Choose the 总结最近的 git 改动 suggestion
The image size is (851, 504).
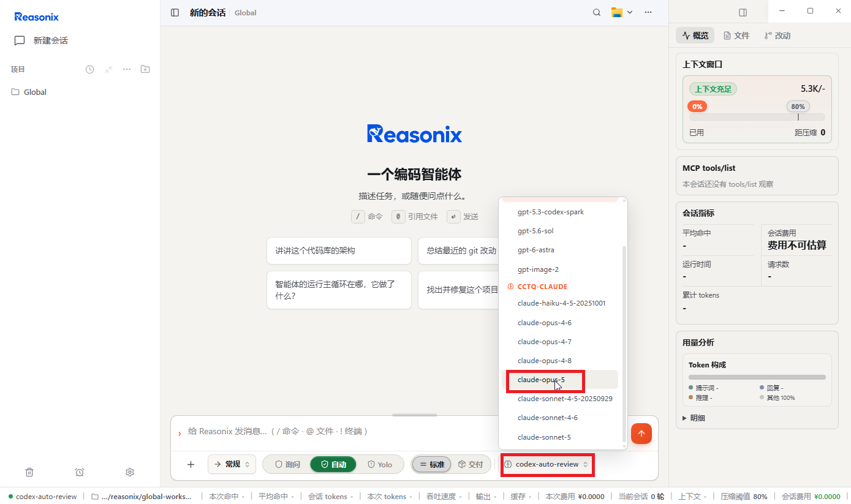(459, 250)
